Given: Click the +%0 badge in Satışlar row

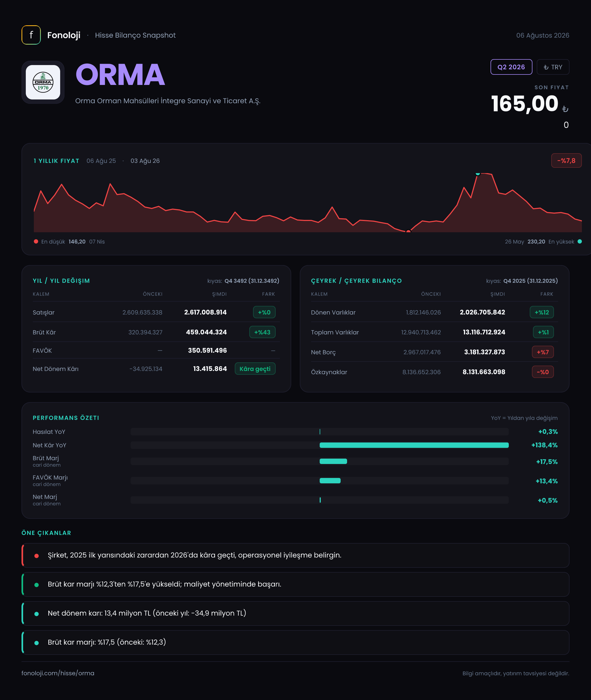Looking at the screenshot, I should pyautogui.click(x=264, y=312).
